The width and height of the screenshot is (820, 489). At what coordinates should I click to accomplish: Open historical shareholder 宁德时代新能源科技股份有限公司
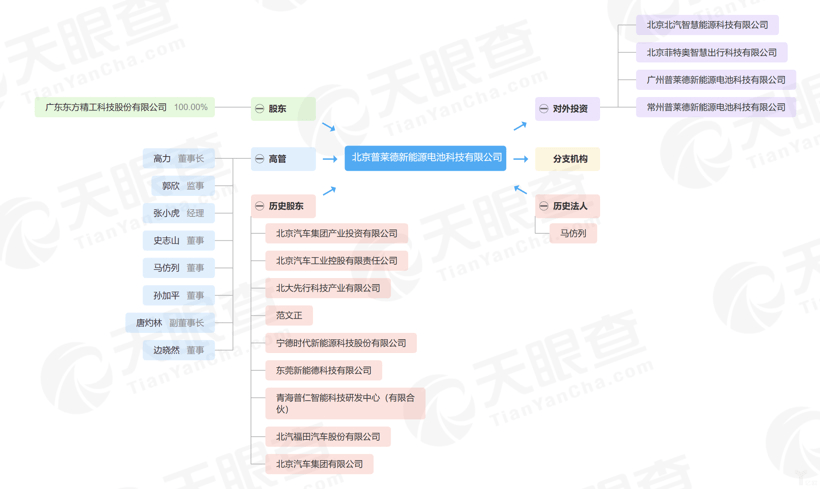pos(341,343)
